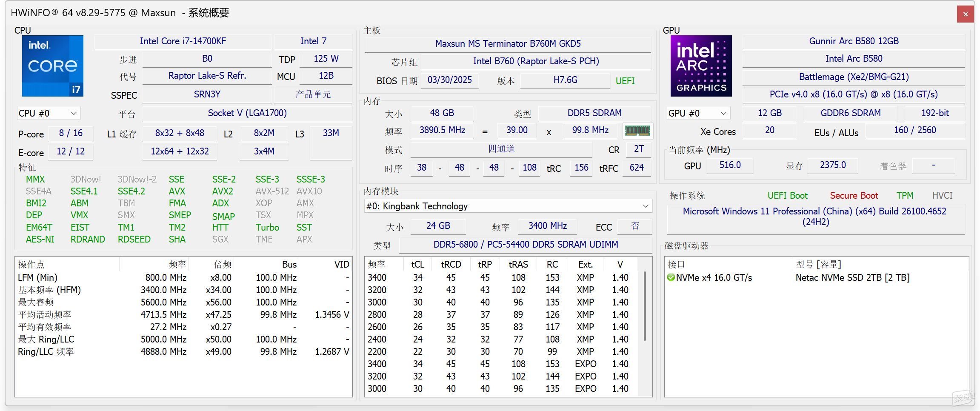Screen dimensions: 980x411
Task: Click the Intel B760 chipset field
Action: point(536,61)
